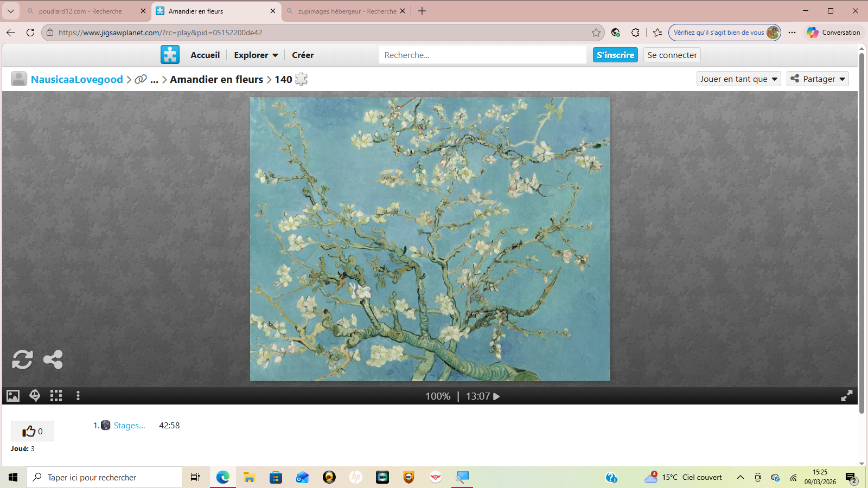Open the Créer page
Image resolution: width=868 pixels, height=488 pixels.
coord(303,55)
